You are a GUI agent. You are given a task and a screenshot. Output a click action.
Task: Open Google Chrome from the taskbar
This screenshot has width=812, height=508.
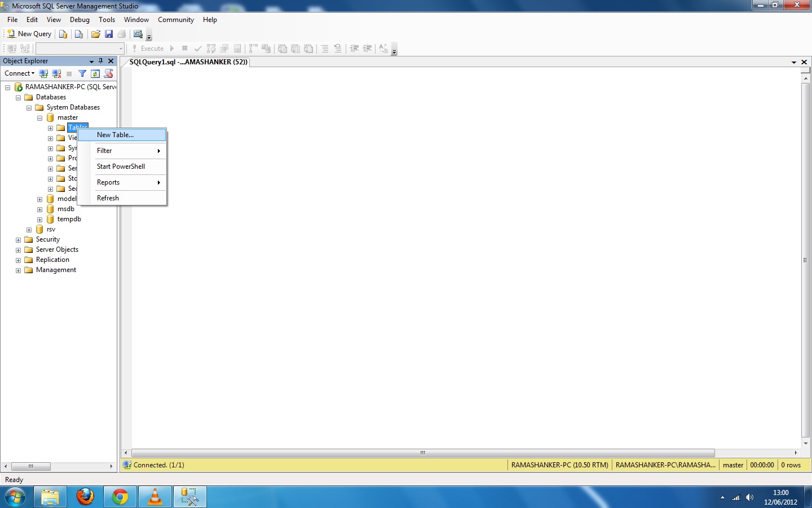click(x=120, y=497)
